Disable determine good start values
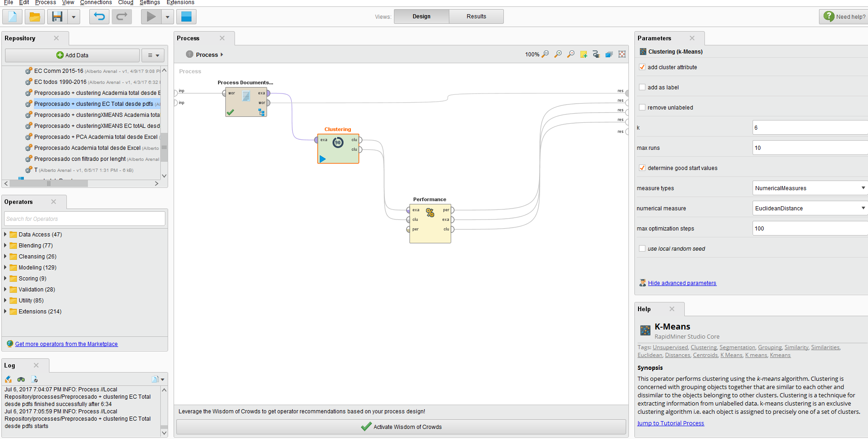 642,168
